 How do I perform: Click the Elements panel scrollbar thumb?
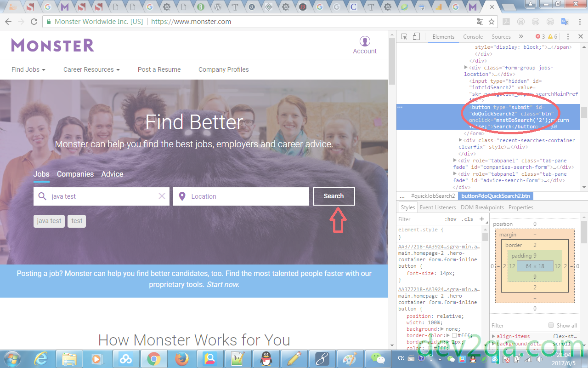click(x=584, y=112)
